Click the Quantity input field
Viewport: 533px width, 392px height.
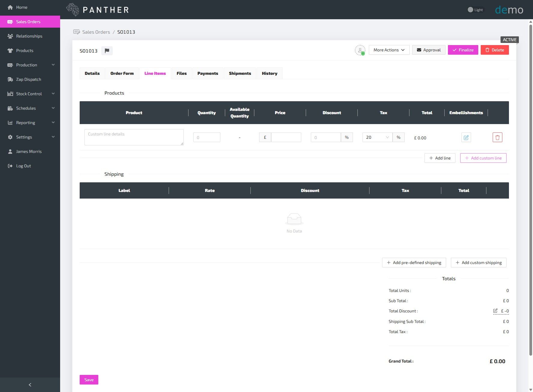click(x=207, y=137)
